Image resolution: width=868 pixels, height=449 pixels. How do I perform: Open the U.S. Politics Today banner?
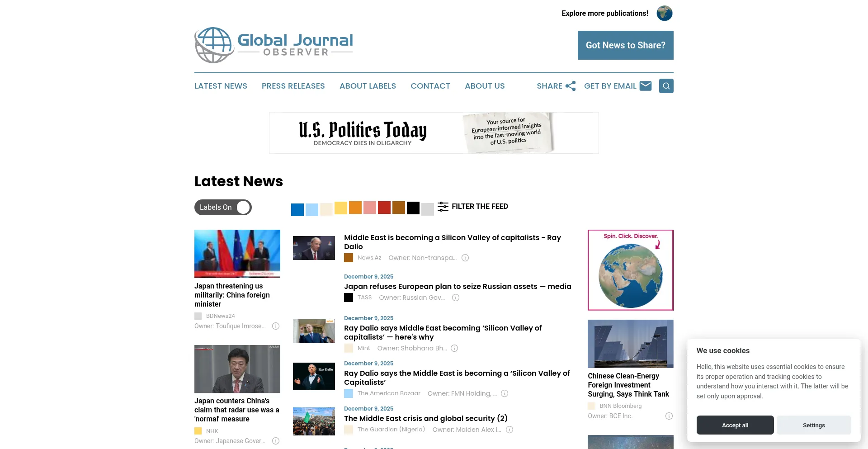coord(434,133)
